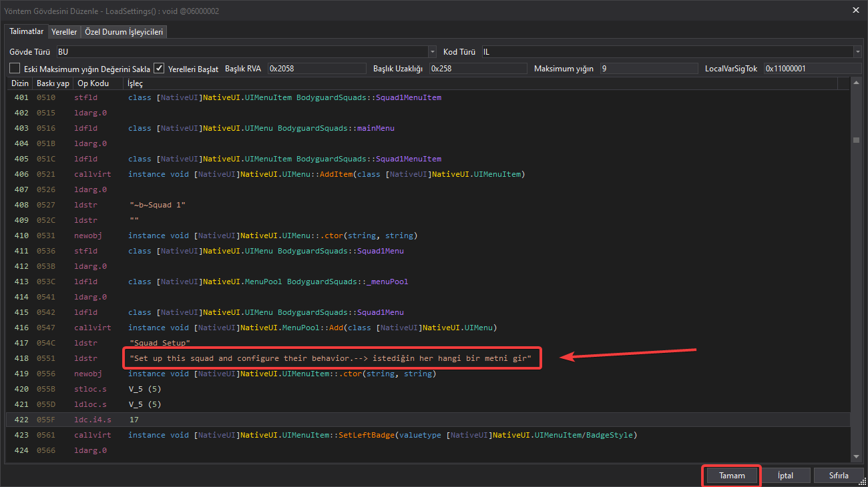The height and width of the screenshot is (487, 868).
Task: Uncheck the Yerelleri Başlat checkbox
Action: point(159,68)
